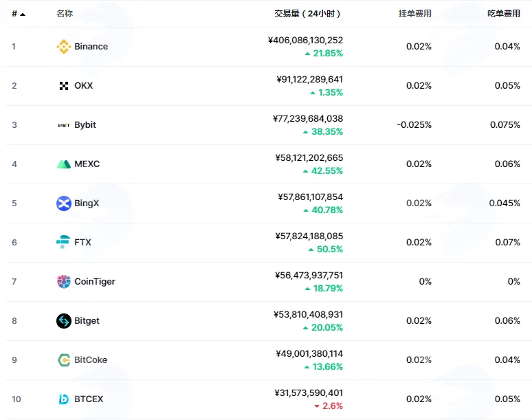The height and width of the screenshot is (420, 532).
Task: Click the BingX logo icon
Action: click(63, 203)
